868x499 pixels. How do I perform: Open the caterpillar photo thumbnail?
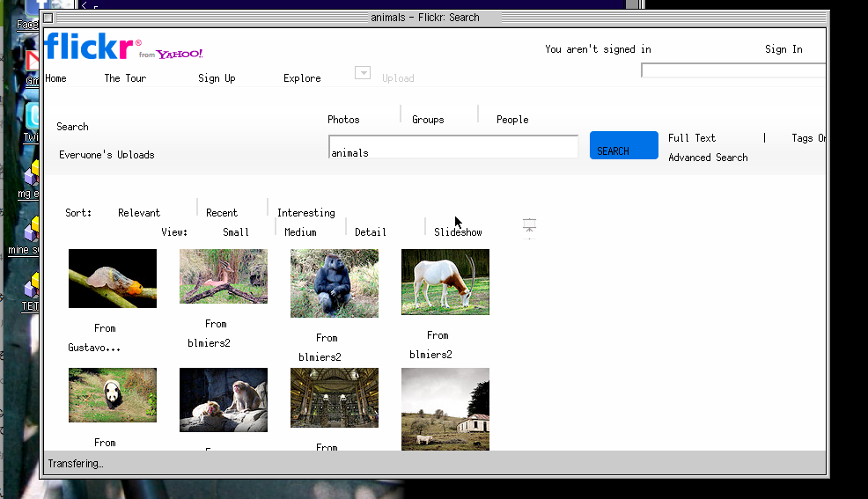pos(113,278)
